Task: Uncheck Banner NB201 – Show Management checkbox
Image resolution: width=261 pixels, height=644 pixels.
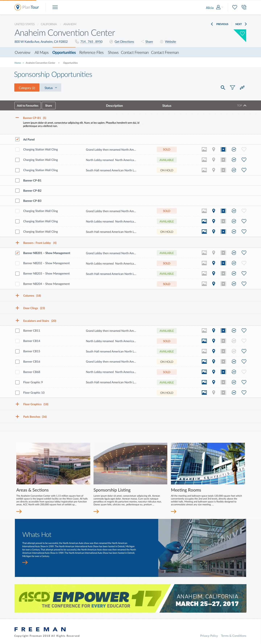Action: tap(17, 253)
